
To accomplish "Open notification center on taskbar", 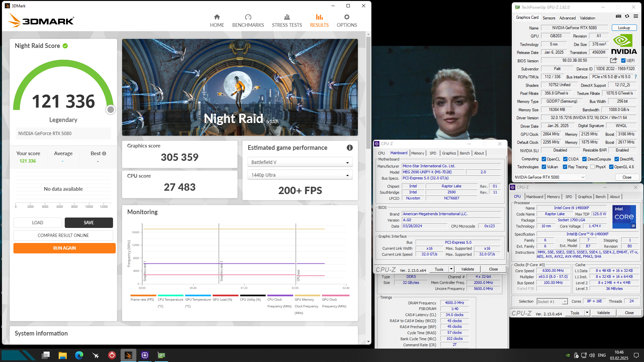I will tap(636, 355).
